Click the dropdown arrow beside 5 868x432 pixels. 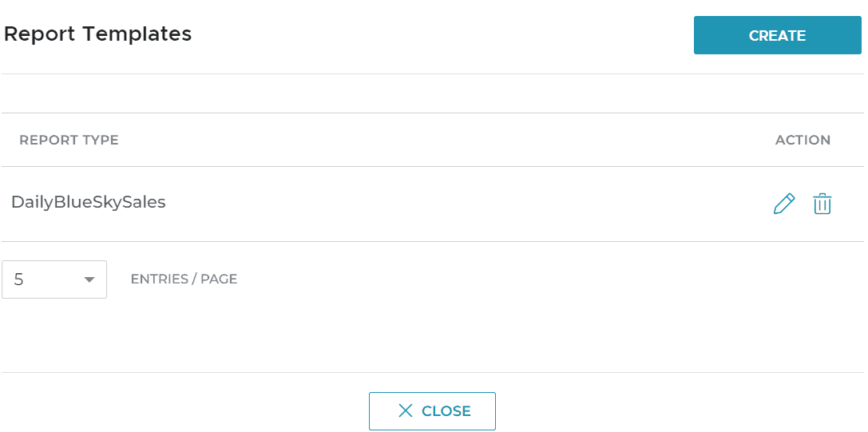(89, 279)
